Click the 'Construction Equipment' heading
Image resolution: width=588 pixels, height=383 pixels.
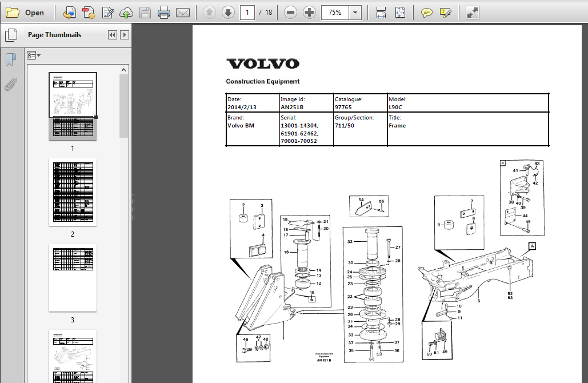[x=262, y=81]
